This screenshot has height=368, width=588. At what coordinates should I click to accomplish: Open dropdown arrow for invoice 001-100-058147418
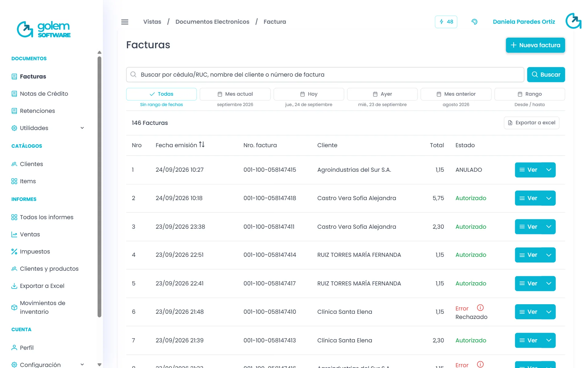pyautogui.click(x=549, y=198)
